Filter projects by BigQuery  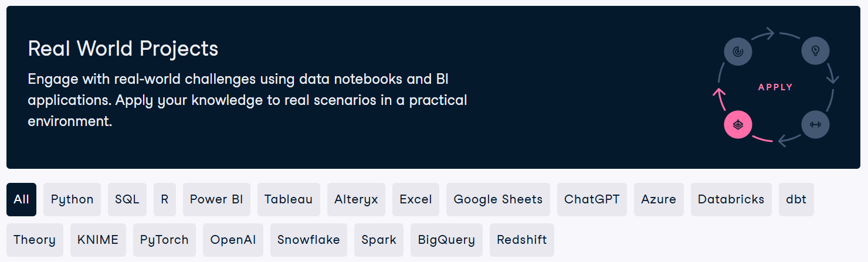pyautogui.click(x=446, y=240)
